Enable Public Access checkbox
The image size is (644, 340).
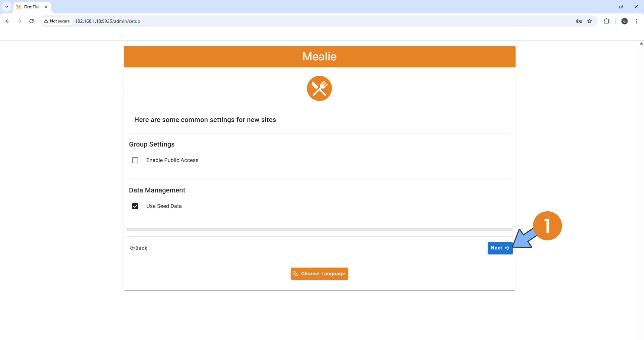tap(135, 160)
